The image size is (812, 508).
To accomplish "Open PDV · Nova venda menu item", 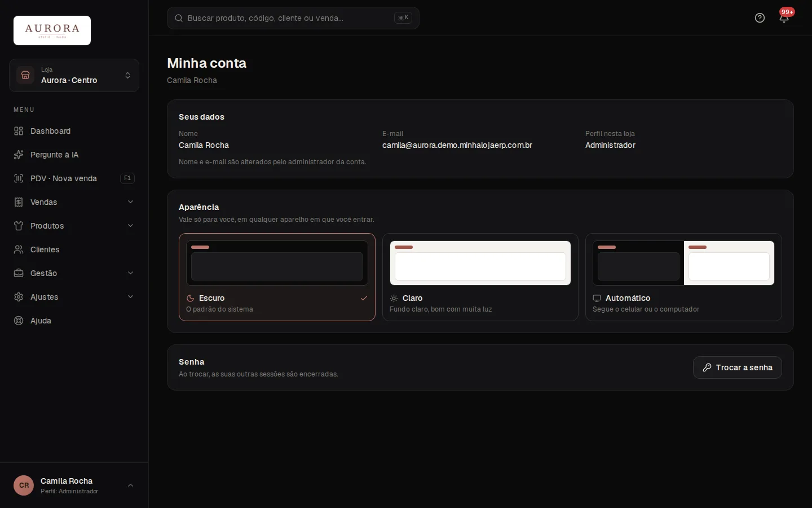I will (x=74, y=178).
